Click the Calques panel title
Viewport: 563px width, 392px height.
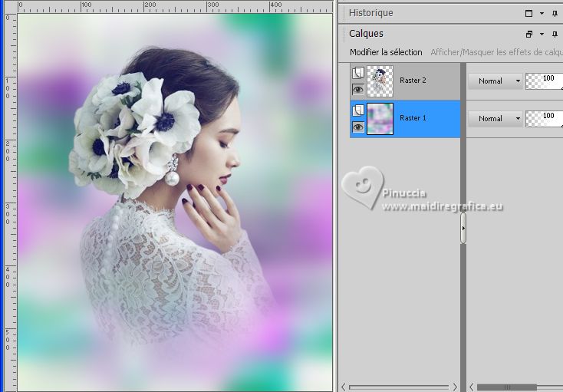tap(366, 34)
